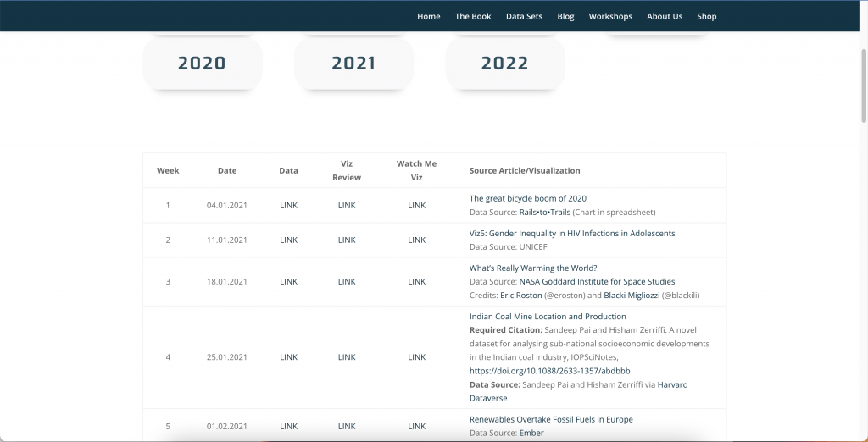868x442 pixels.
Task: Visit the About Us page
Action: (664, 16)
